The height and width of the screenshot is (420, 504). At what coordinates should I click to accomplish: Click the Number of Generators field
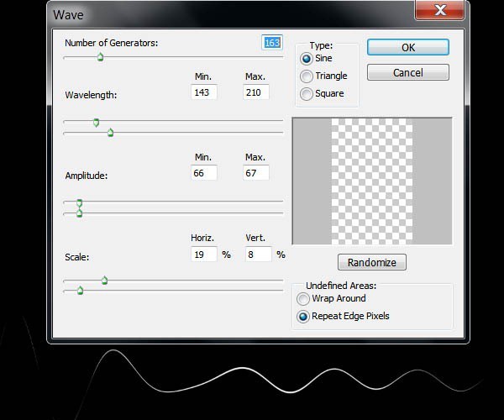pos(271,43)
